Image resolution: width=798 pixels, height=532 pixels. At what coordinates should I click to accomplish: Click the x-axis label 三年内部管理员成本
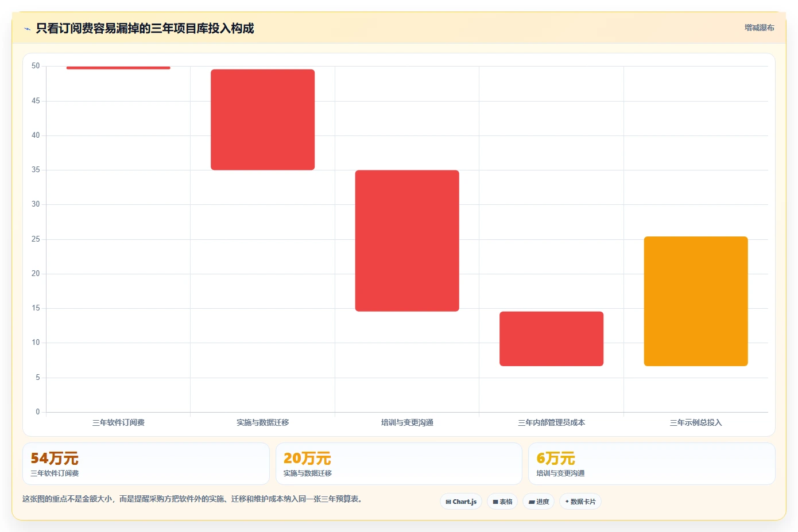(551, 422)
